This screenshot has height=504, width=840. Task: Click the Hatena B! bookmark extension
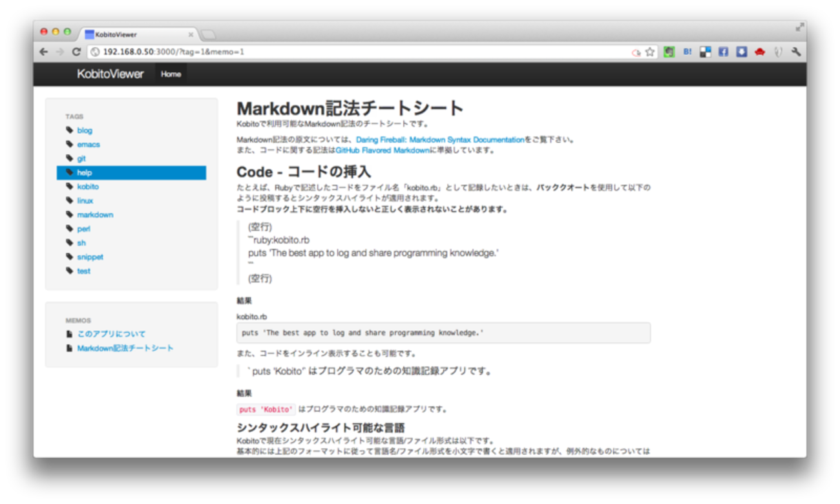(x=688, y=52)
